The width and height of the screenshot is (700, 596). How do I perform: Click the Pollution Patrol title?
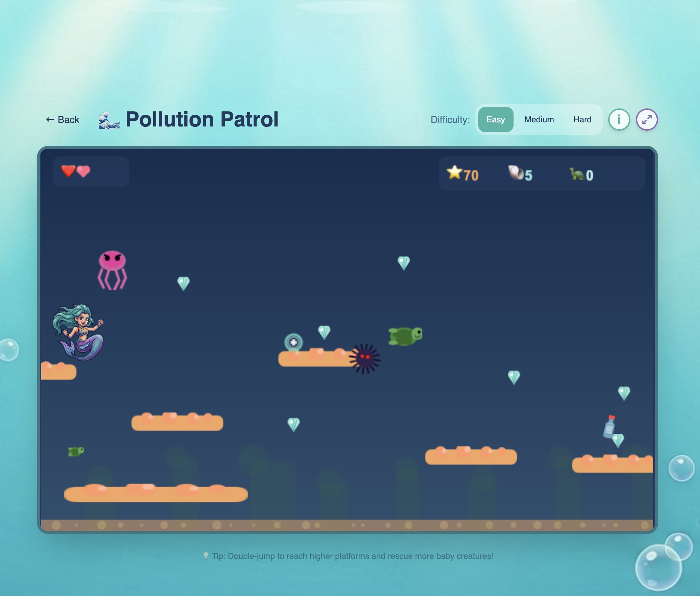tap(202, 120)
